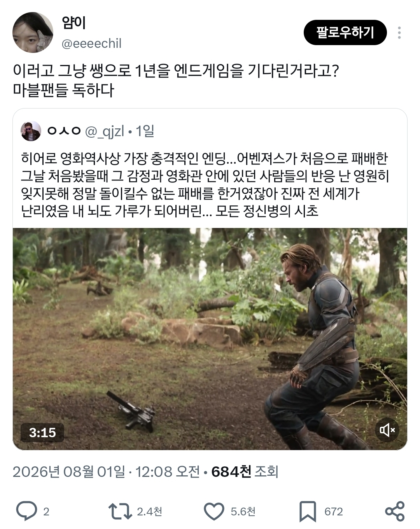View the 684천 조회 view count
The width and height of the screenshot is (420, 529).
click(245, 472)
